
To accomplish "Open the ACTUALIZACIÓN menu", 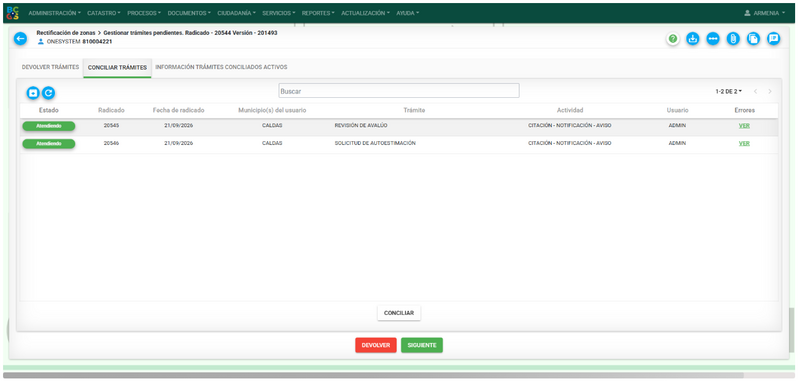I will click(365, 13).
